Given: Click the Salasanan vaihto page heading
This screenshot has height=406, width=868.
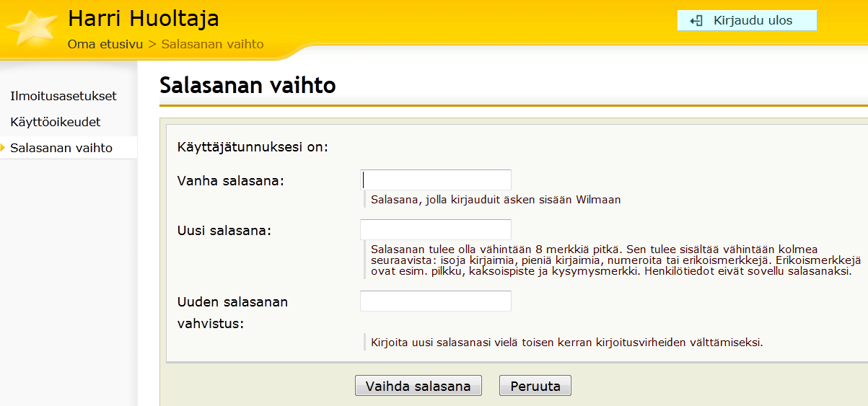Looking at the screenshot, I should (247, 85).
